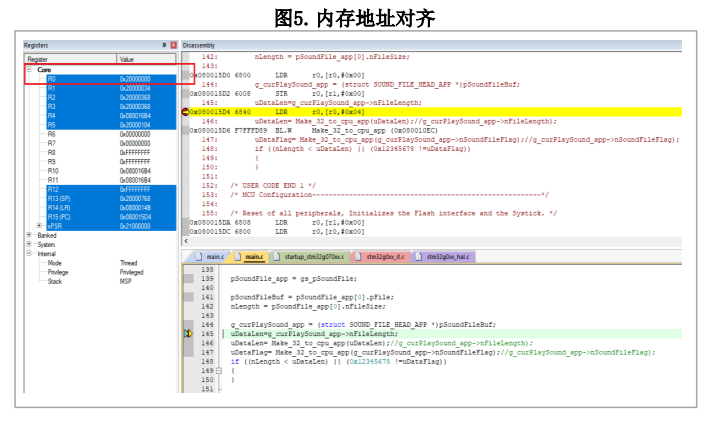The image size is (716, 421).
Task: Select the R3 register row
Action: tap(111, 106)
